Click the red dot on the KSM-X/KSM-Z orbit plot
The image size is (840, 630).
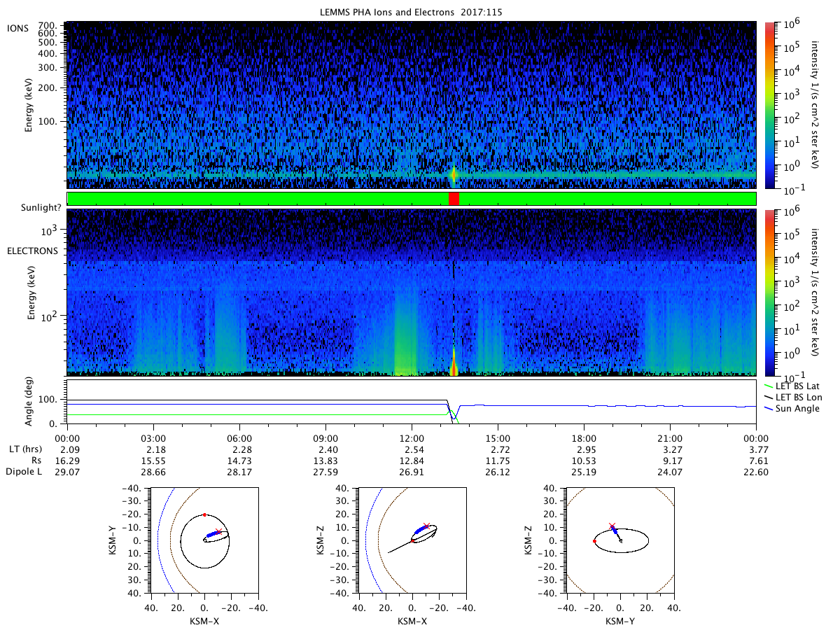pyautogui.click(x=413, y=540)
